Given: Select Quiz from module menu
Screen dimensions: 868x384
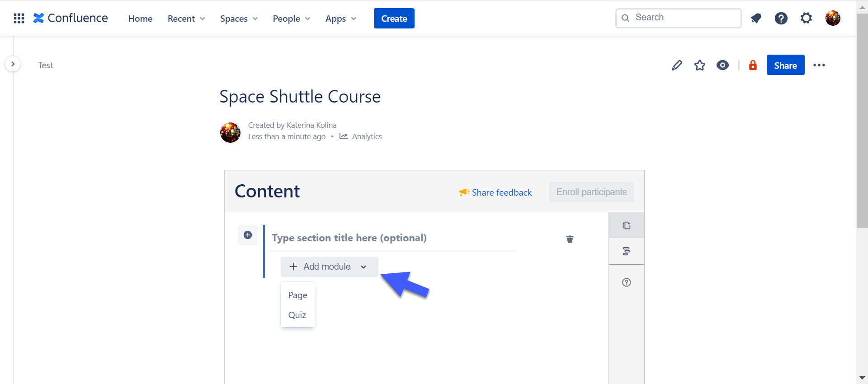Looking at the screenshot, I should coord(297,315).
